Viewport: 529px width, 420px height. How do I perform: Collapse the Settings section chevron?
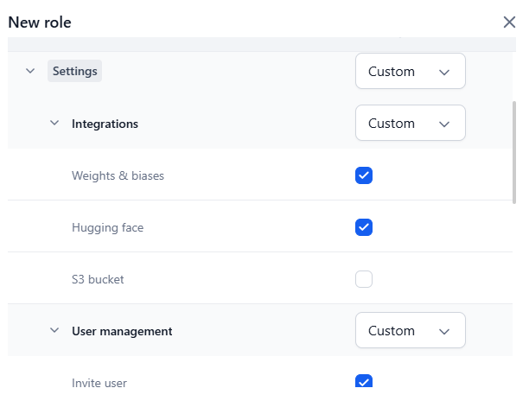[30, 72]
